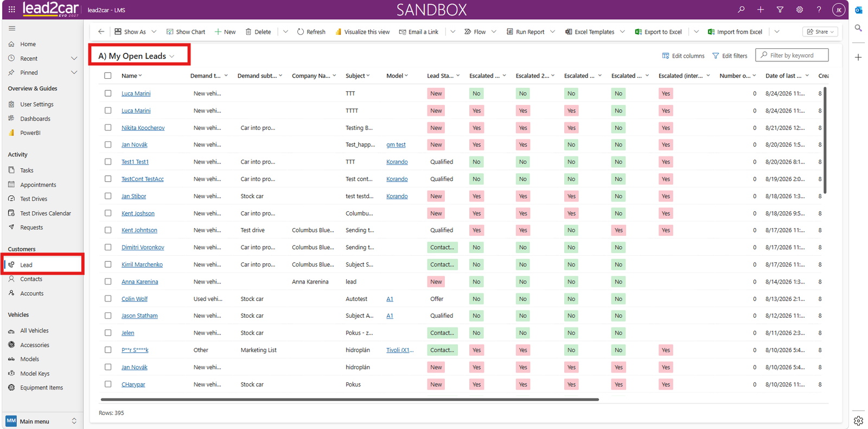This screenshot has height=429, width=868.
Task: Open the Outlook icon in the side pane
Action: pos(858,10)
